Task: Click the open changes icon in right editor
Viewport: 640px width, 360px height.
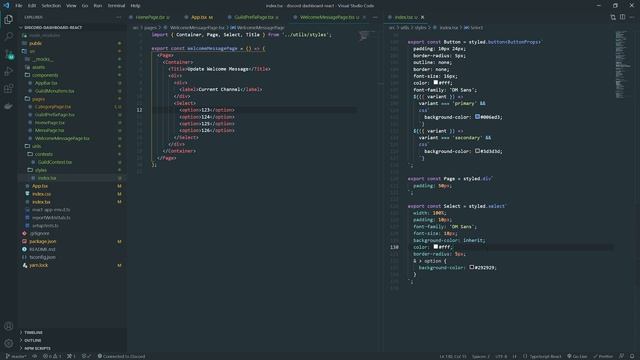Action: pos(613,17)
